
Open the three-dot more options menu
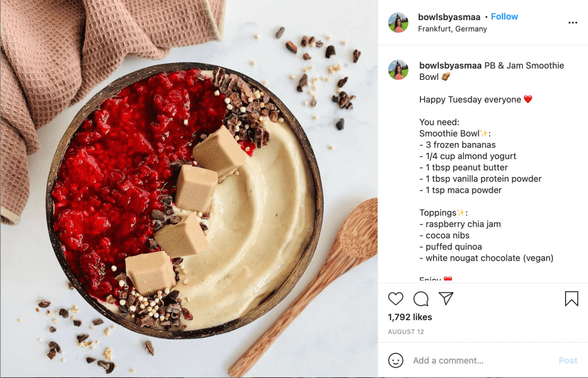coord(572,23)
